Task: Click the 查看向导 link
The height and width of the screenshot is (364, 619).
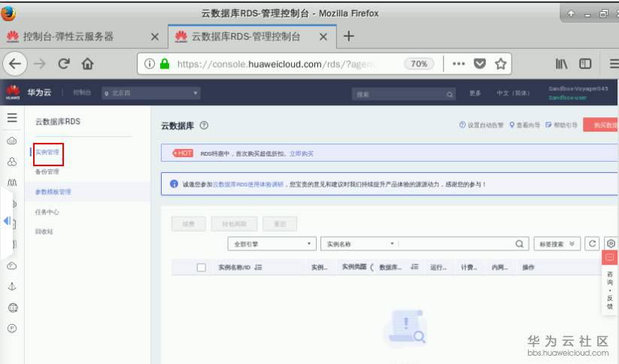Action: tap(524, 125)
